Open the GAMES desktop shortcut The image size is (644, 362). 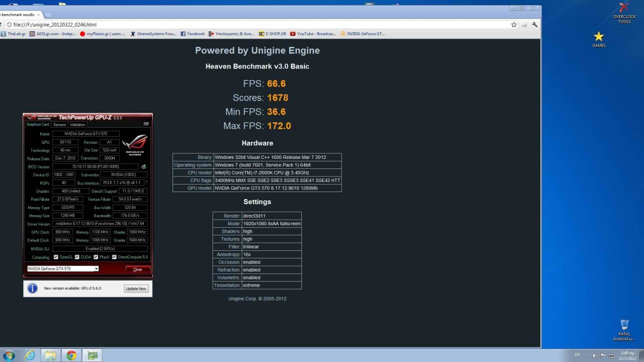599,40
